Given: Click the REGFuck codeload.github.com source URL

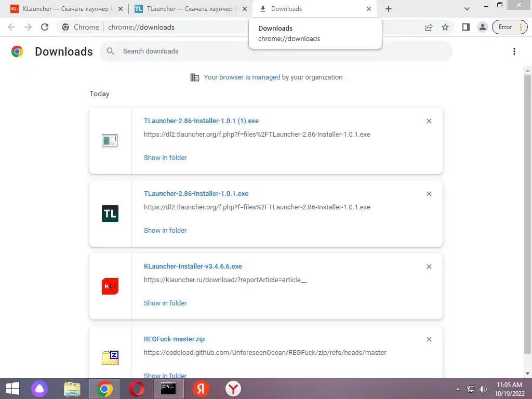Looking at the screenshot, I should point(265,353).
